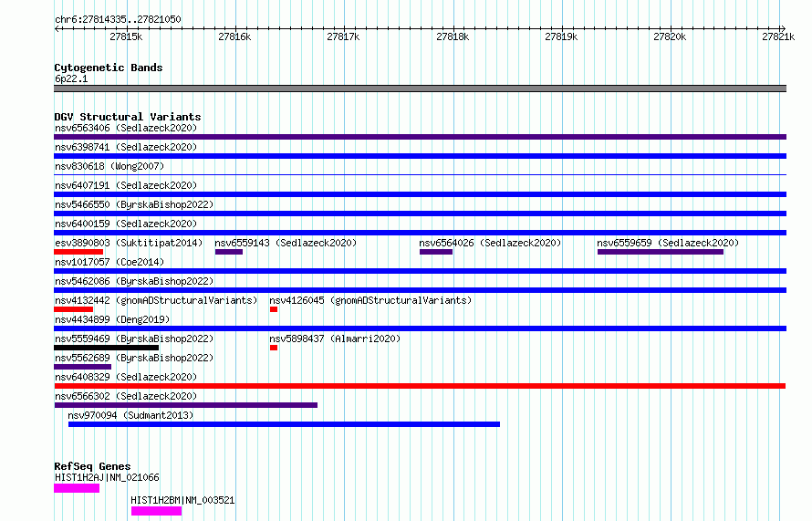Select the black nsv5559469 variant bar
This screenshot has height=521, width=812.
[x=106, y=348]
